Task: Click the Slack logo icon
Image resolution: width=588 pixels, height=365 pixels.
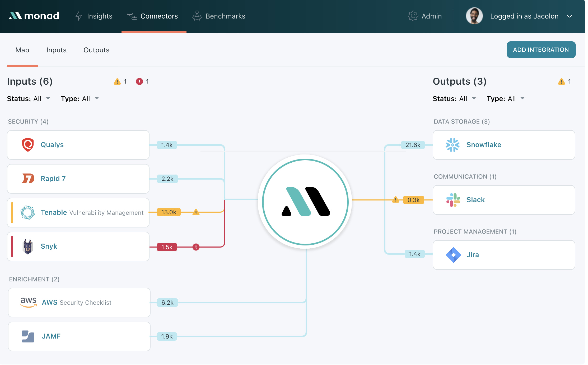Action: click(453, 200)
